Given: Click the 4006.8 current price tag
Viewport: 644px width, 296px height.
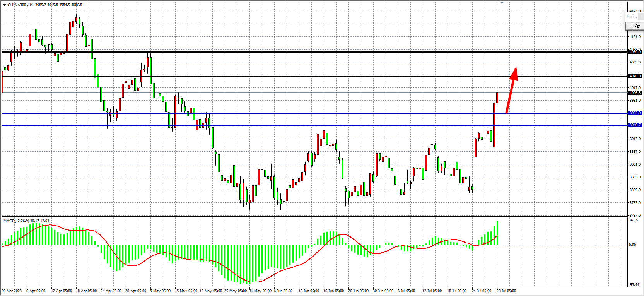Looking at the screenshot, I should pos(635,93).
